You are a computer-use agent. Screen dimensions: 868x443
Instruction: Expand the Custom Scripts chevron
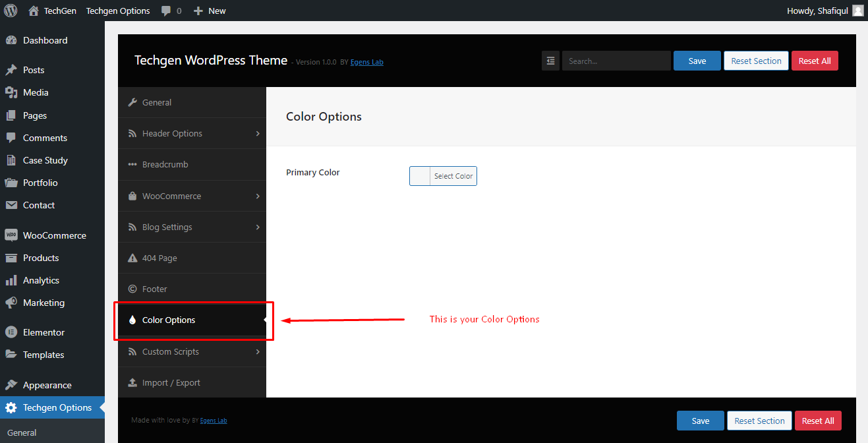pyautogui.click(x=258, y=351)
